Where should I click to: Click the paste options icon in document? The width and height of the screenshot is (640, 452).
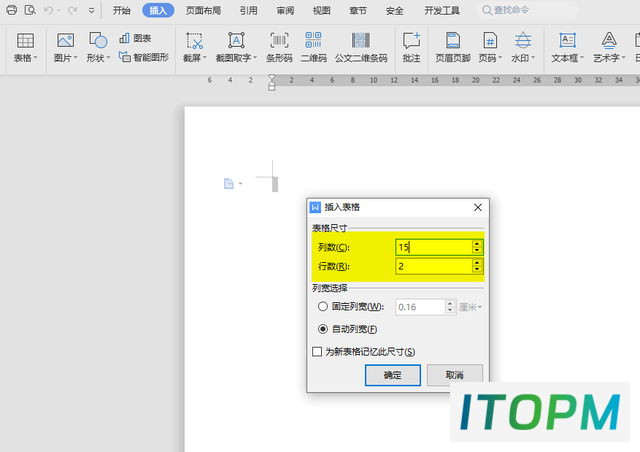click(x=229, y=184)
